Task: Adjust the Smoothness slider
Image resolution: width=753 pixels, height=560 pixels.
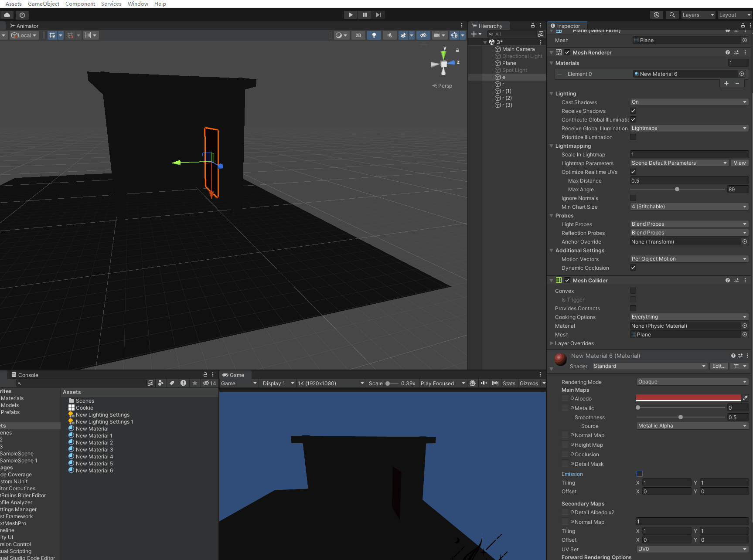Action: coord(681,417)
